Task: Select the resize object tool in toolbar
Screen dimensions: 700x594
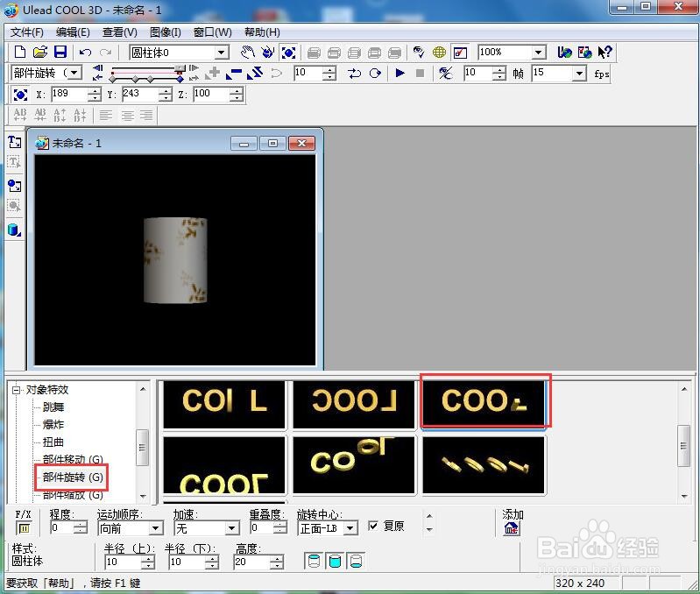Action: tap(288, 53)
